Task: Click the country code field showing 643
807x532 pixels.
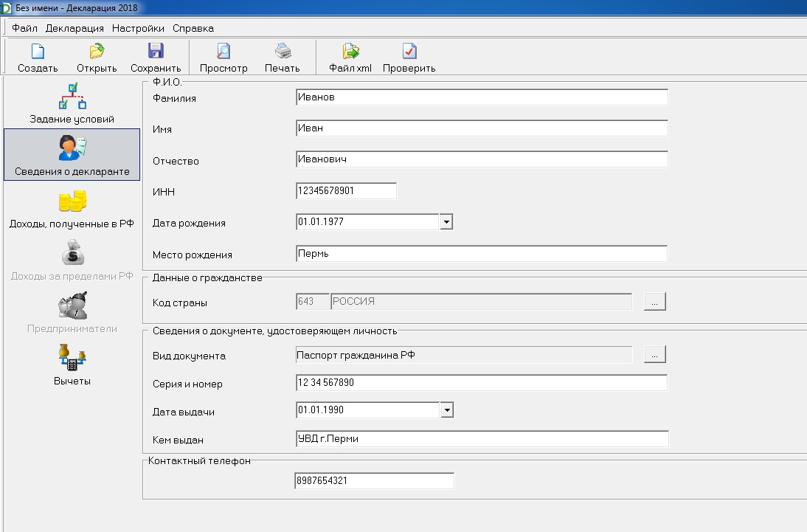Action: [x=313, y=302]
